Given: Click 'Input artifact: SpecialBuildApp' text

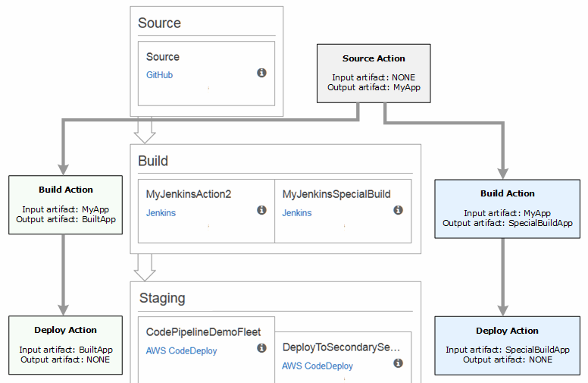Looking at the screenshot, I should [x=508, y=350].
